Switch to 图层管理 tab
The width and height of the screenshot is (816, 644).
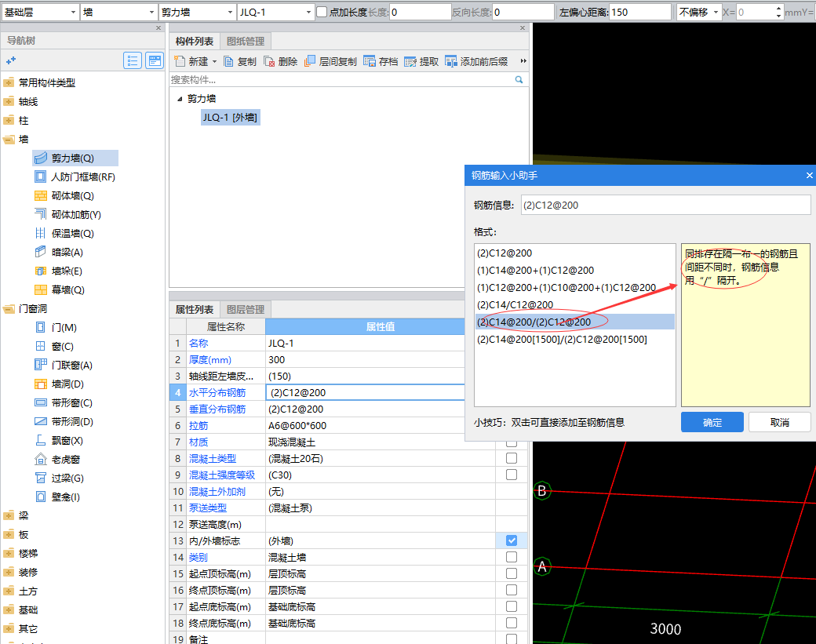246,310
